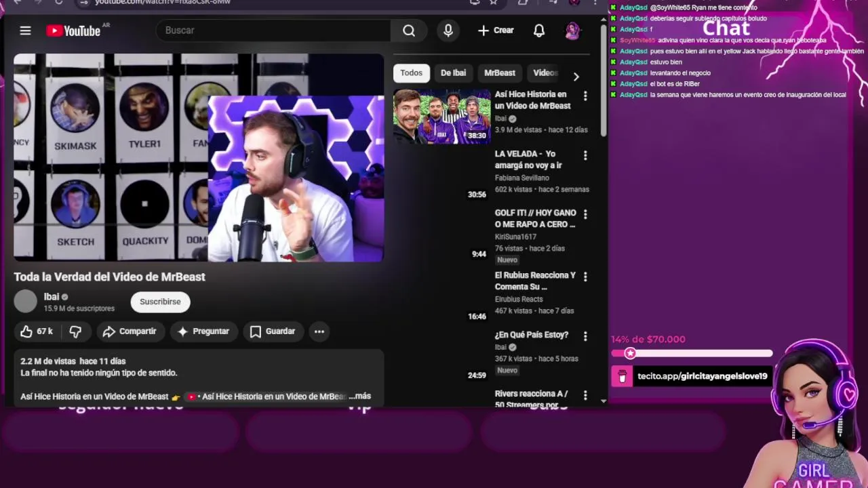Open the Ibai channel avatar
Screen dimensions: 868x488
click(x=26, y=302)
